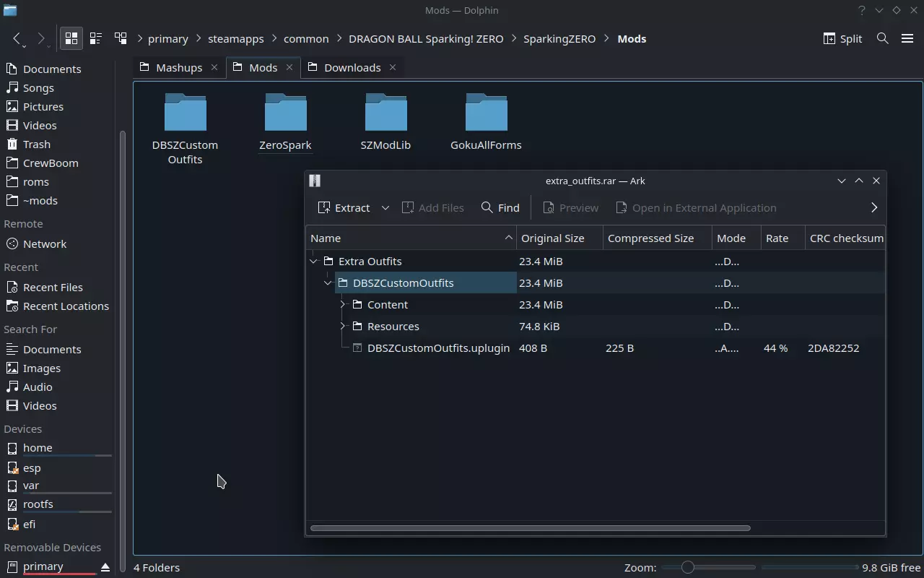Image resolution: width=924 pixels, height=578 pixels.
Task: Click Find in the Ark toolbar
Action: pos(500,207)
